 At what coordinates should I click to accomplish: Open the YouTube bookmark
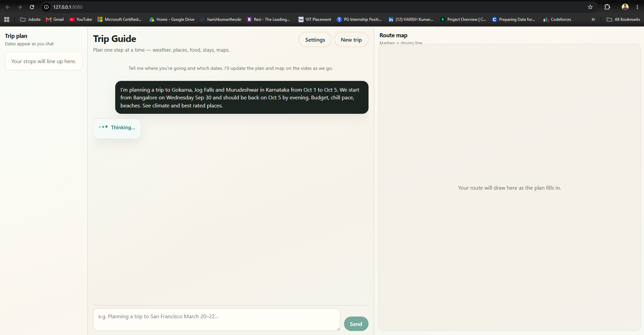[x=81, y=19]
